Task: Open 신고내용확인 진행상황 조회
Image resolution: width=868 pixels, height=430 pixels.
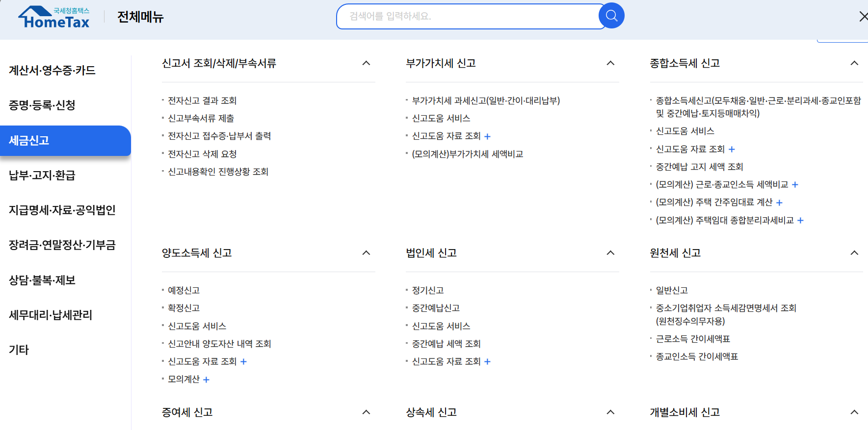Action: click(218, 172)
